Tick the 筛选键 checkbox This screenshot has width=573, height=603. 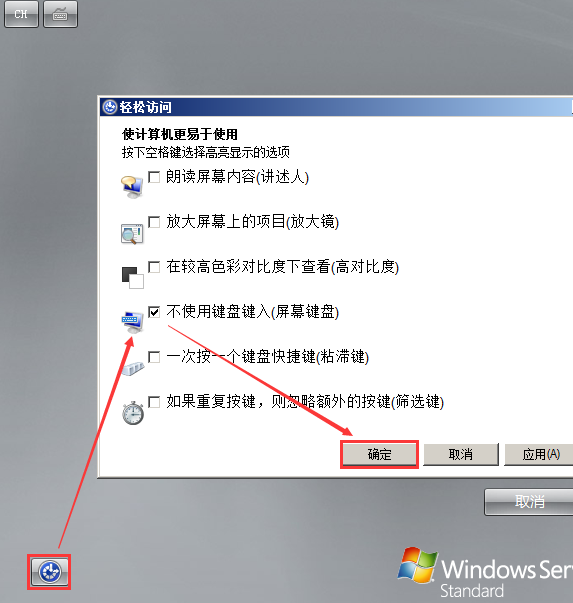[x=154, y=402]
